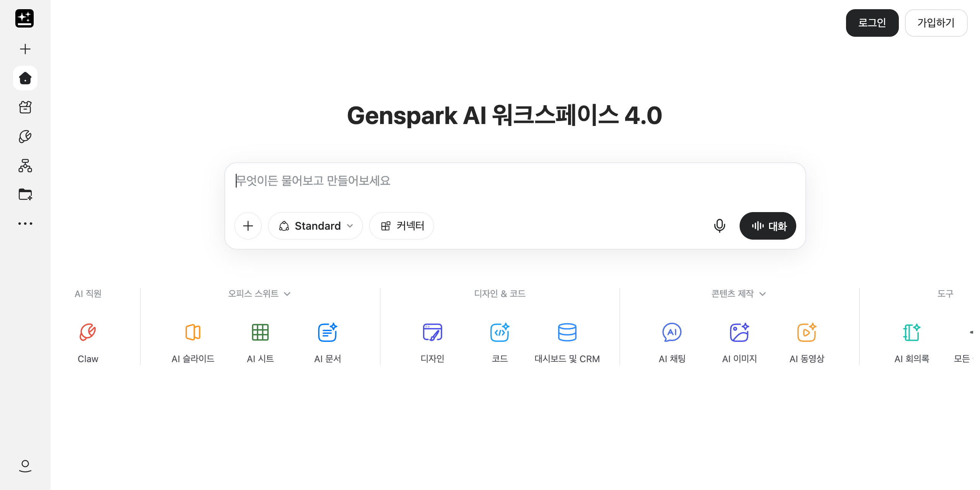Click the 도구 category label
The height and width of the screenshot is (490, 980).
click(x=946, y=294)
